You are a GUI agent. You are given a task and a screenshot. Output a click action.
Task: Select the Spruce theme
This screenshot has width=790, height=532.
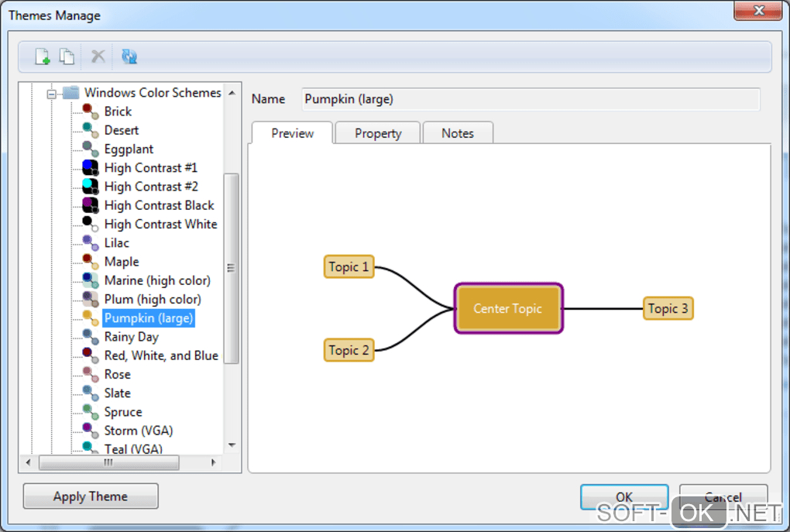(x=123, y=412)
